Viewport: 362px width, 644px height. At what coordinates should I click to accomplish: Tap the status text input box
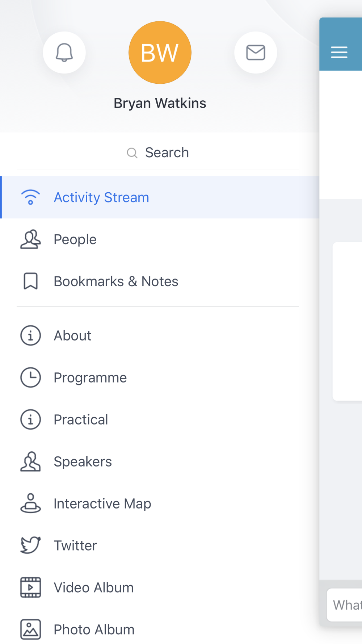click(x=346, y=605)
